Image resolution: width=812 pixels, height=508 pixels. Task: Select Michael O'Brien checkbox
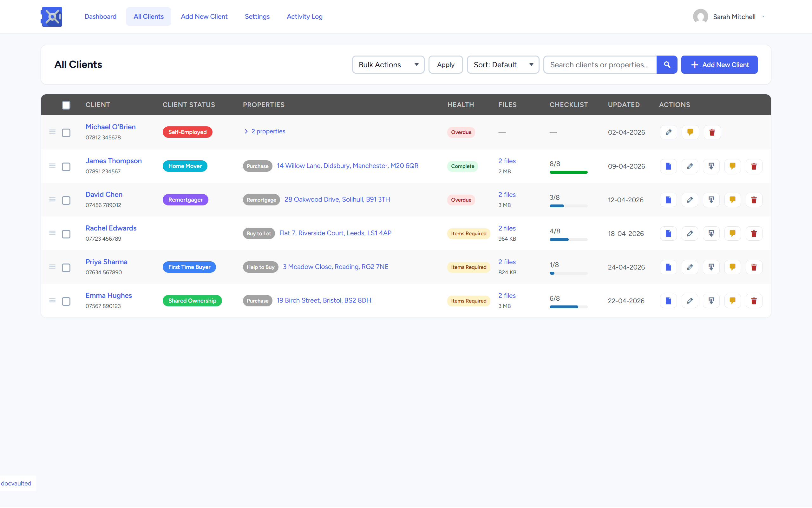pyautogui.click(x=66, y=133)
